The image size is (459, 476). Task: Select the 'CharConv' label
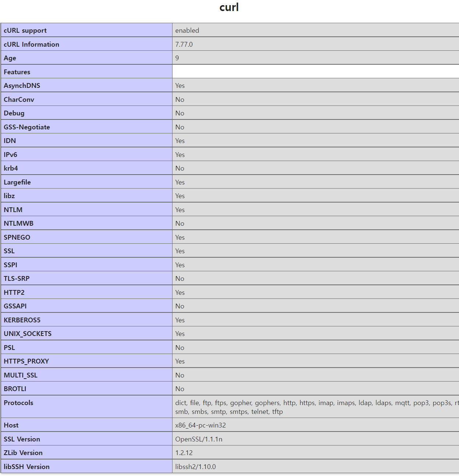pyautogui.click(x=19, y=100)
